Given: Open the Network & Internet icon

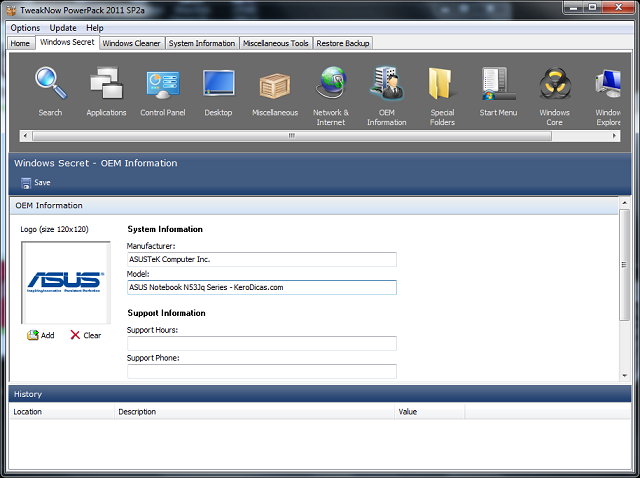Looking at the screenshot, I should click(x=331, y=83).
